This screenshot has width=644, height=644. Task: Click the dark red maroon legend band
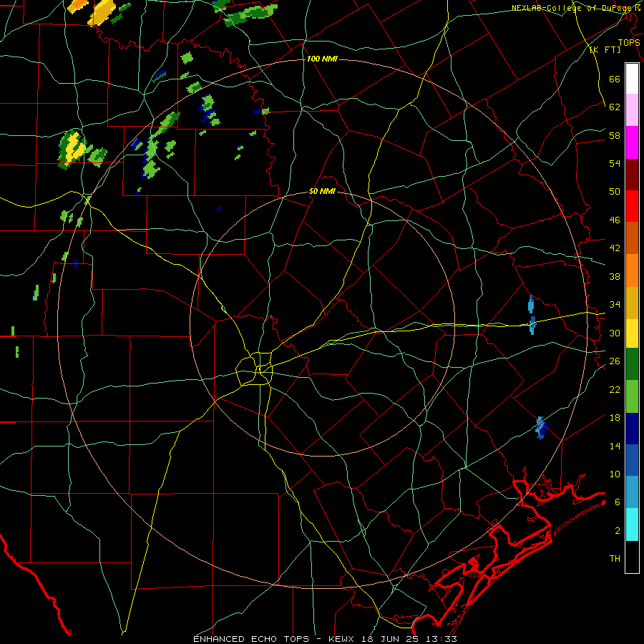(632, 175)
